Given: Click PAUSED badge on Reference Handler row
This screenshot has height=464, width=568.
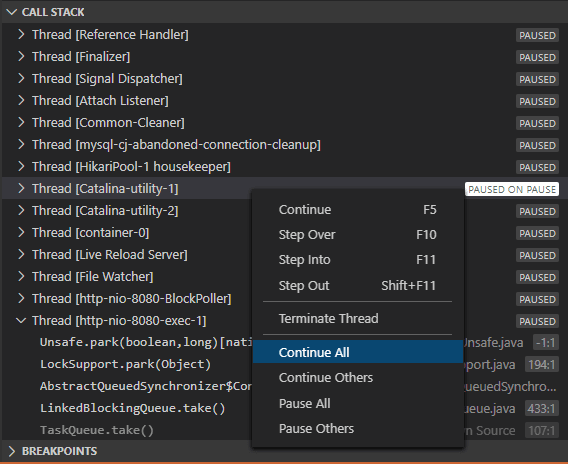Looking at the screenshot, I should [x=537, y=35].
